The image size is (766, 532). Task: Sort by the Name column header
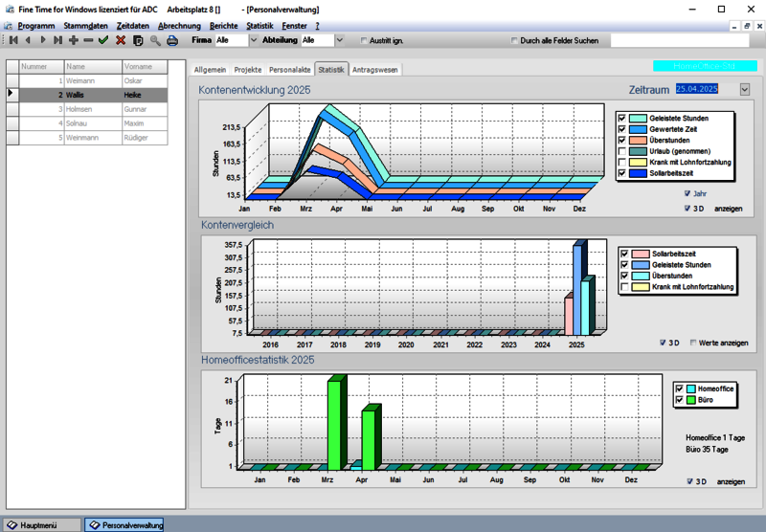tap(93, 66)
